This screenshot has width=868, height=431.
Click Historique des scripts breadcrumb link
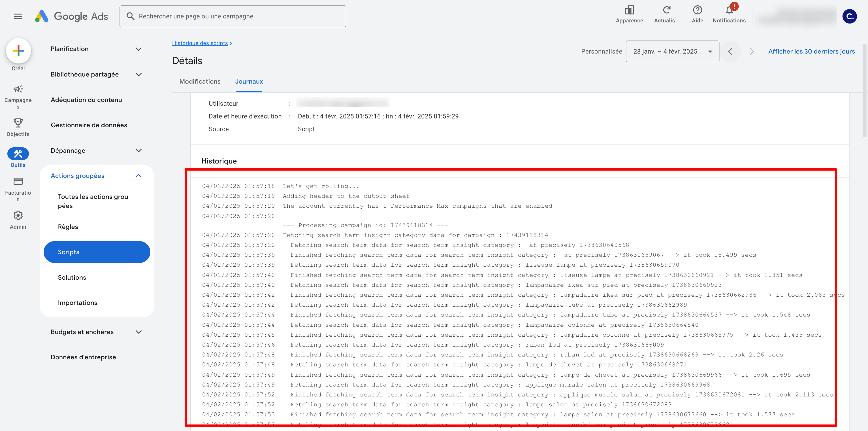coord(200,43)
